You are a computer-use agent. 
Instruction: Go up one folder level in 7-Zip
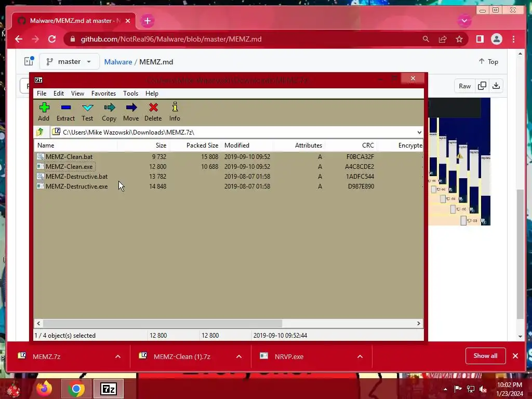(x=40, y=132)
